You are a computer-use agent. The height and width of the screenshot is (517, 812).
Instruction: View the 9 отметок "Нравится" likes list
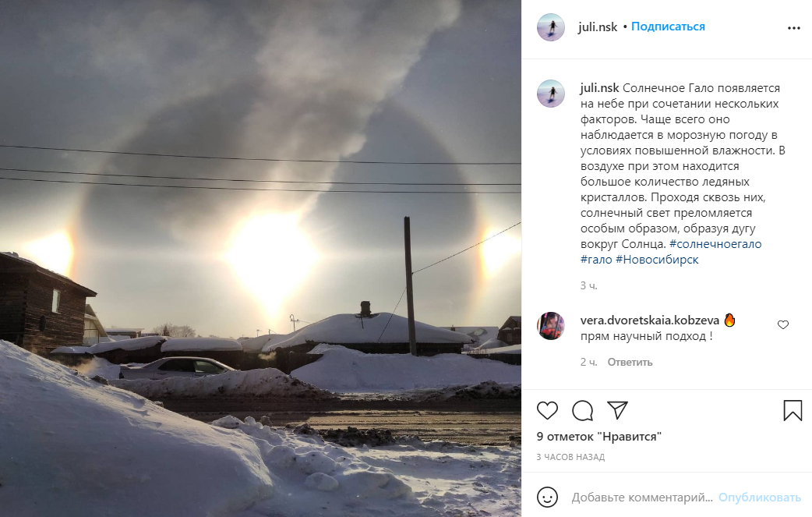coord(599,437)
